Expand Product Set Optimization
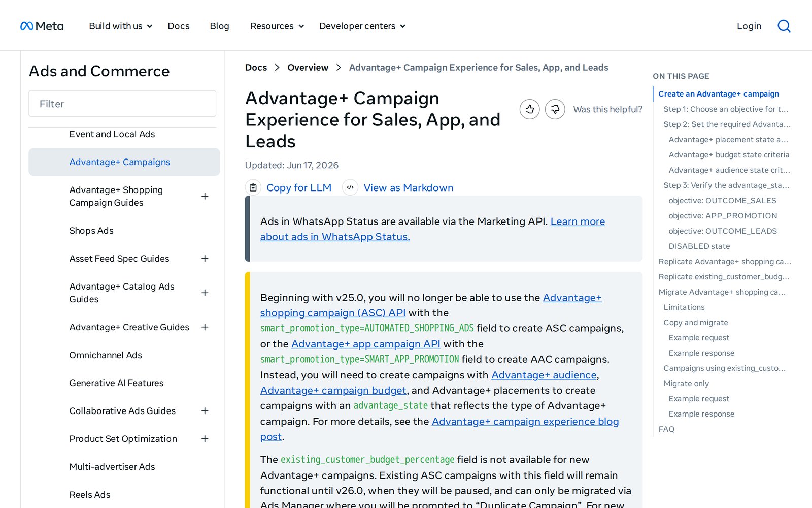 pos(205,439)
